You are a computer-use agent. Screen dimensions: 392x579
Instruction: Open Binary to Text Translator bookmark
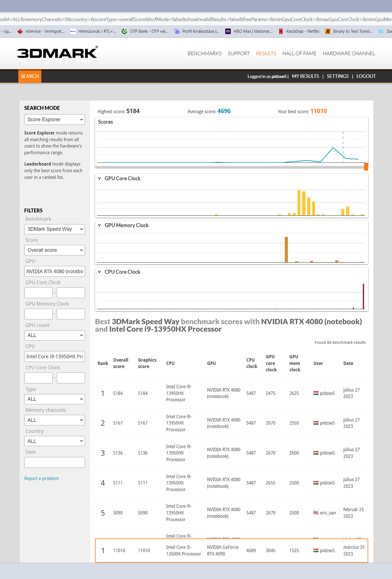[x=349, y=31]
